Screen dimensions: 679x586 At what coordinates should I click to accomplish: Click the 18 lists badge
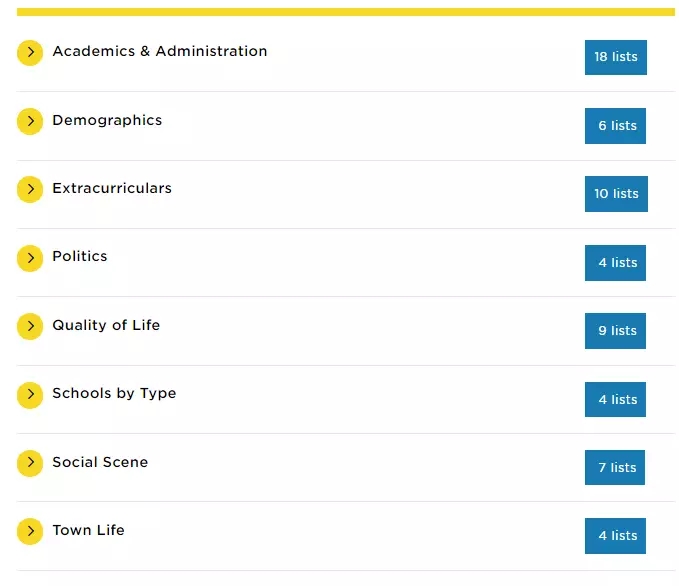pyautogui.click(x=615, y=57)
